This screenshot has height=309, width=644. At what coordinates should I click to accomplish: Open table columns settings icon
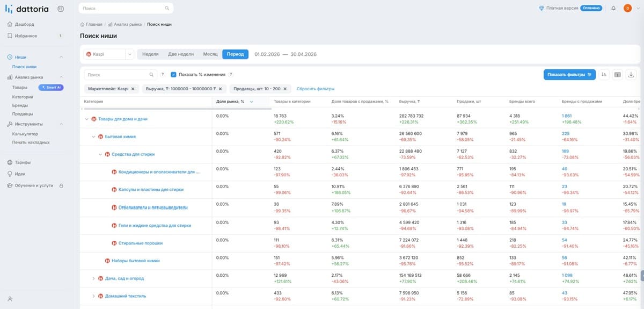[x=618, y=75]
